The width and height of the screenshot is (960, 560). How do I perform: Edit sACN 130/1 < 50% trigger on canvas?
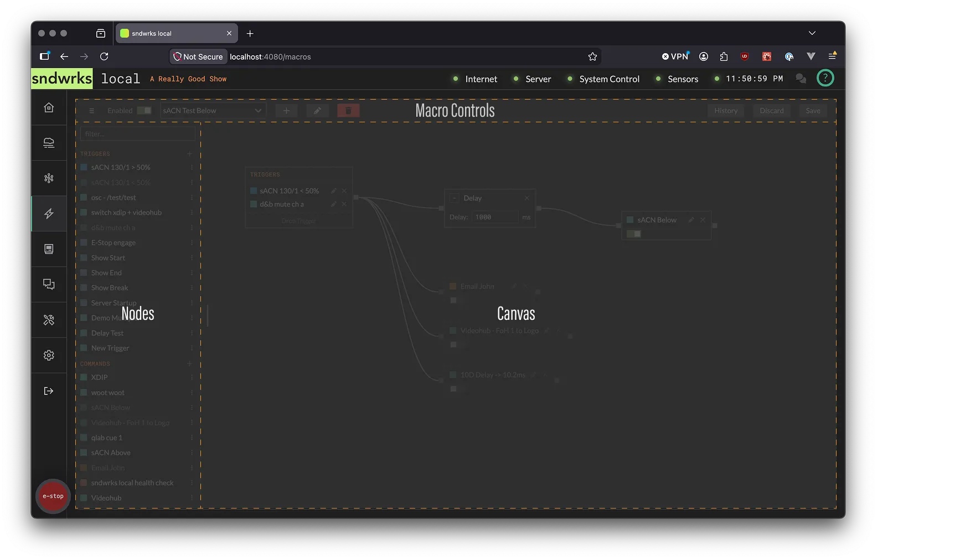tap(334, 191)
